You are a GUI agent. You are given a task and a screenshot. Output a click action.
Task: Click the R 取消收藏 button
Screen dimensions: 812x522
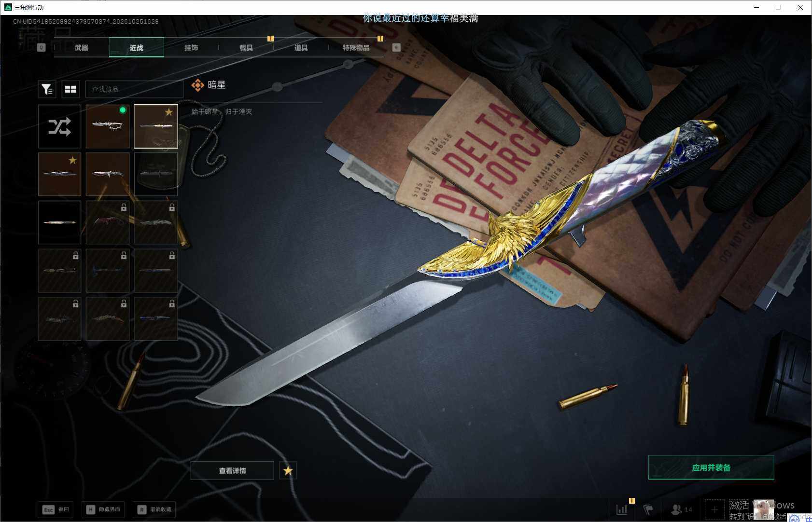tap(154, 509)
